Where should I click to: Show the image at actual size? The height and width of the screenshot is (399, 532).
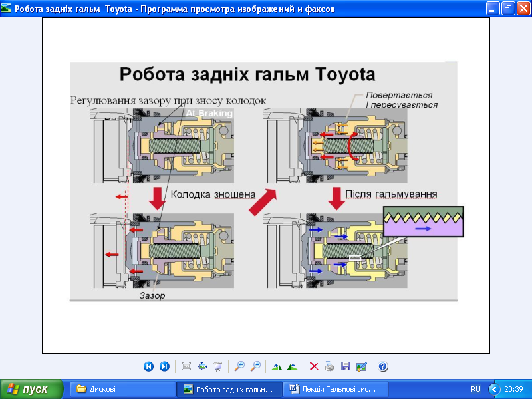click(x=202, y=366)
